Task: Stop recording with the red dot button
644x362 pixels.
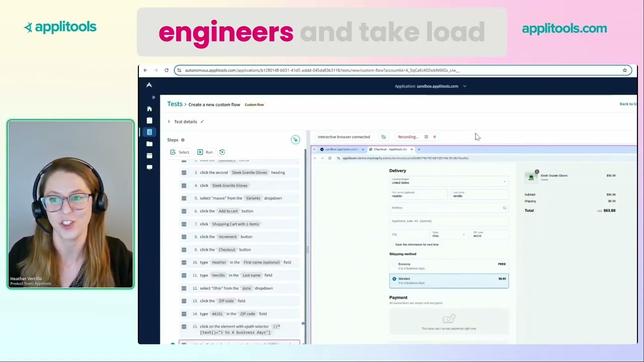Action: (x=435, y=137)
